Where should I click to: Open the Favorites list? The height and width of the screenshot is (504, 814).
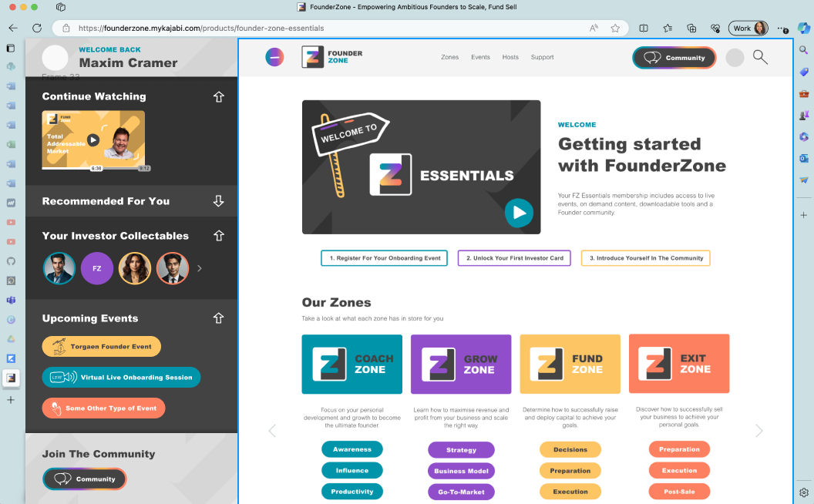pyautogui.click(x=668, y=28)
